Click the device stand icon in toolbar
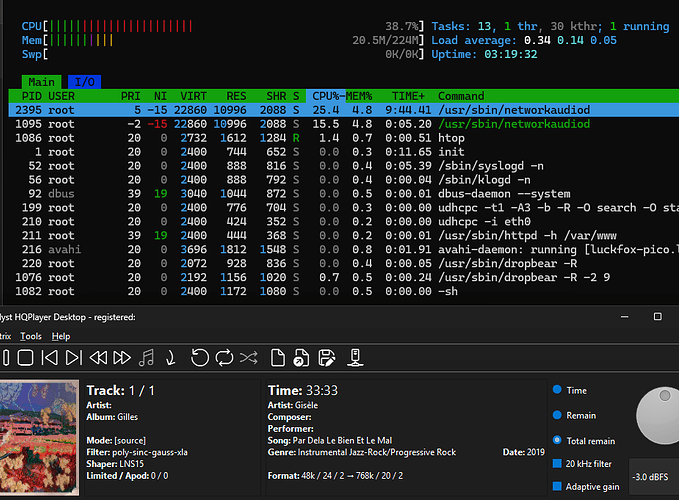The width and height of the screenshot is (679, 500). (x=355, y=358)
